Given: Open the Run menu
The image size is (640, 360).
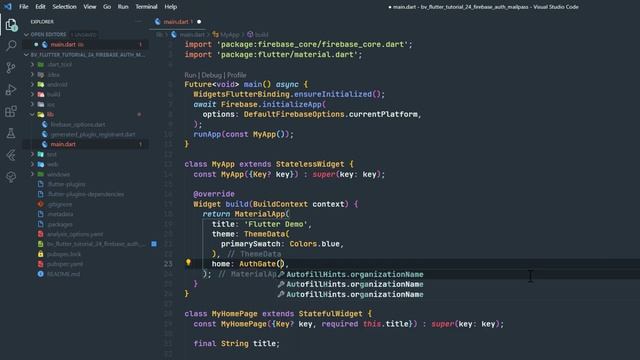Looking at the screenshot, I should tap(123, 7).
